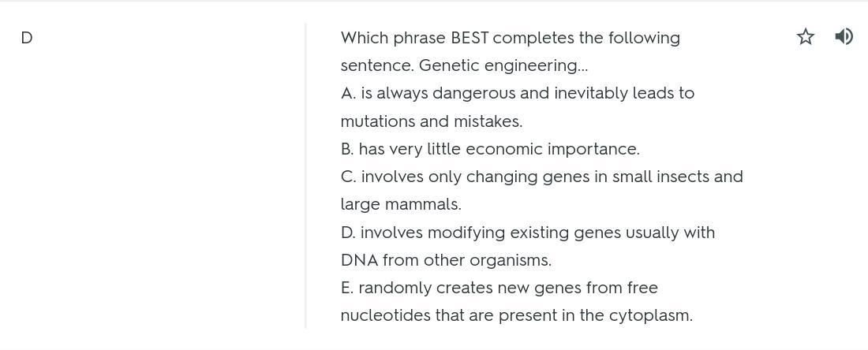Click the vertical divider between term and definition
Image resolution: width=868 pixels, height=350 pixels.
pos(306,175)
